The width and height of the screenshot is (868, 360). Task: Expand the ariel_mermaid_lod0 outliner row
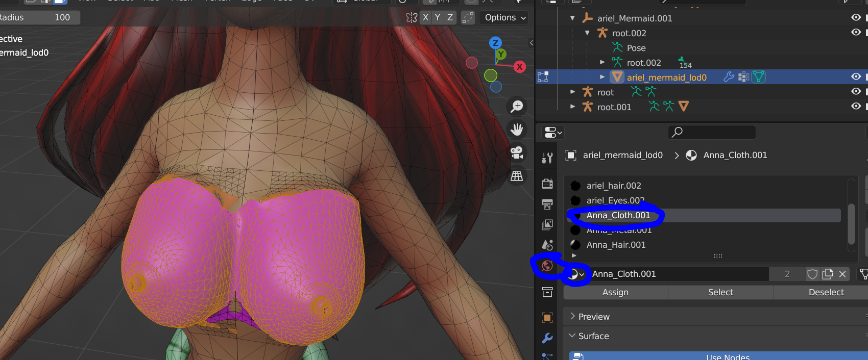[602, 77]
